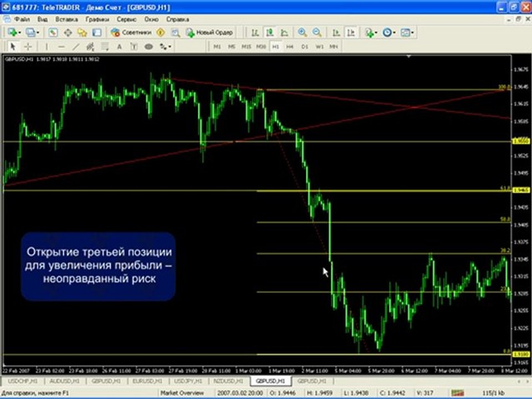The image size is (532, 399).
Task: Toggle chart auto scroll icon
Action: pyautogui.click(x=336, y=33)
